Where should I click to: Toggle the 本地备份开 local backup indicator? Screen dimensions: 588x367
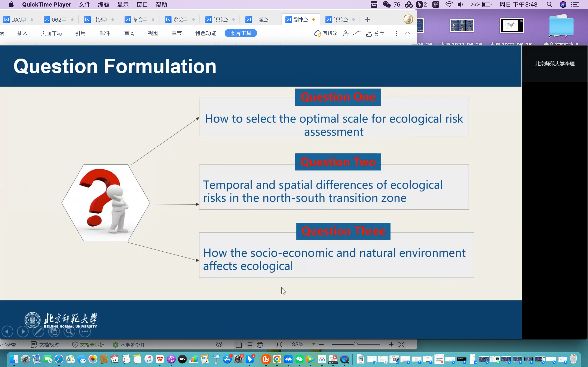coord(129,345)
